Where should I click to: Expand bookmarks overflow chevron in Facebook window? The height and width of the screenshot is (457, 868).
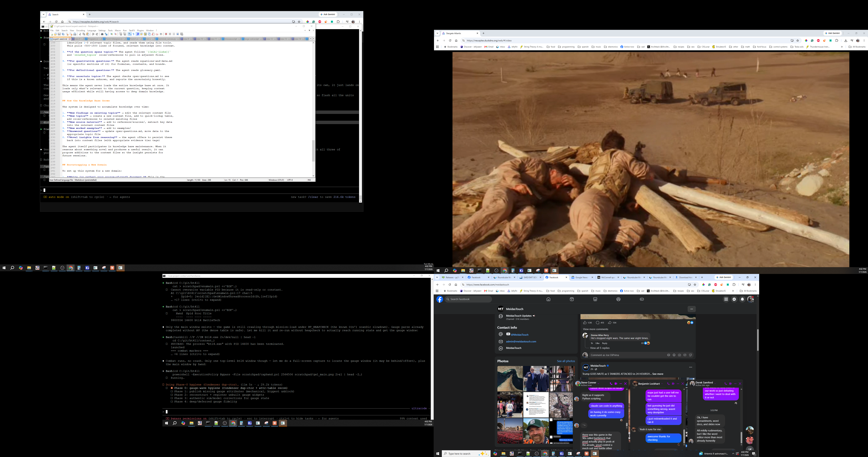point(733,291)
